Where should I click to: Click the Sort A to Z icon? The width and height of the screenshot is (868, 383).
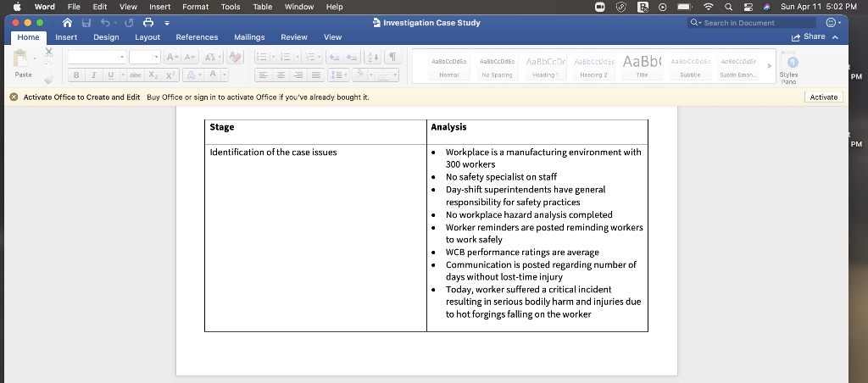pos(373,57)
